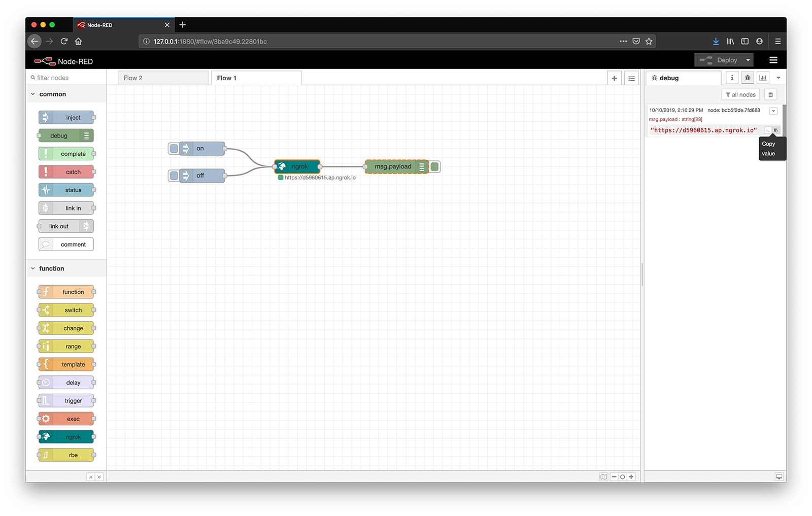Open the Firefox application menu
The height and width of the screenshot is (516, 812).
click(777, 41)
